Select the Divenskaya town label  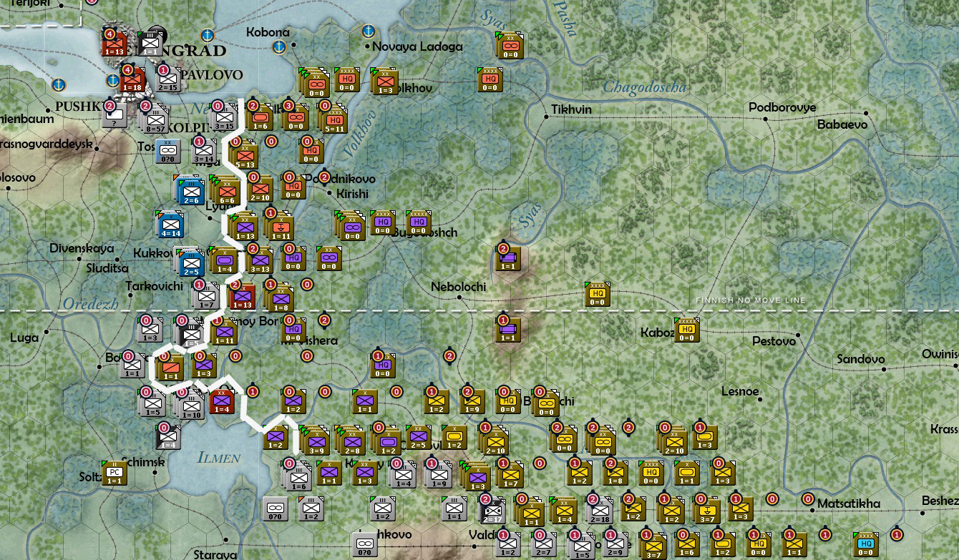(82, 249)
